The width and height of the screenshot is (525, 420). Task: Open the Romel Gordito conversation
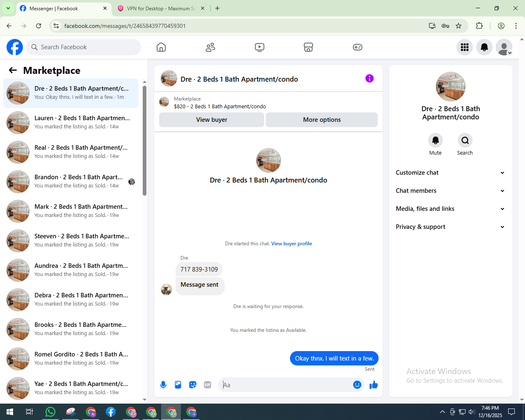71,359
